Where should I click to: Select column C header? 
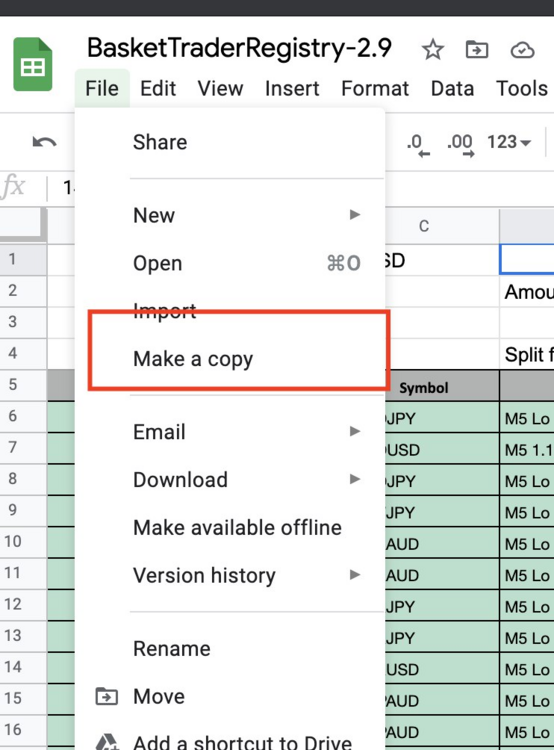click(442, 226)
